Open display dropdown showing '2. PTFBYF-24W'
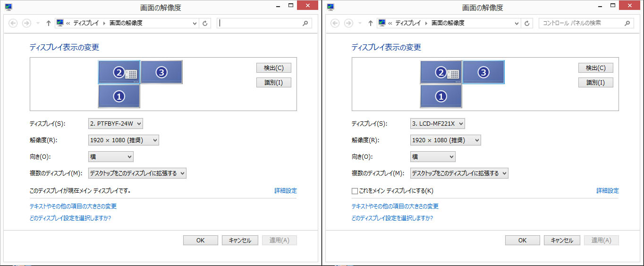 [116, 124]
